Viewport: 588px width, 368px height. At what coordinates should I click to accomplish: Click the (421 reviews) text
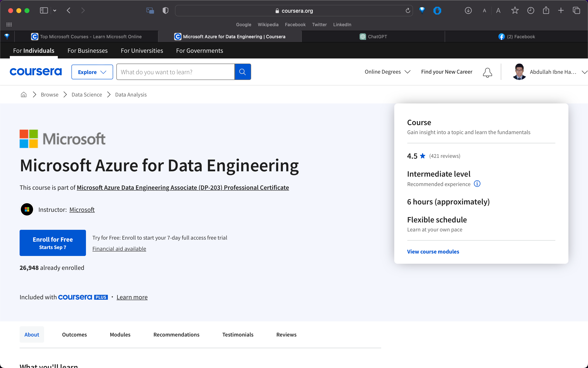coord(445,156)
